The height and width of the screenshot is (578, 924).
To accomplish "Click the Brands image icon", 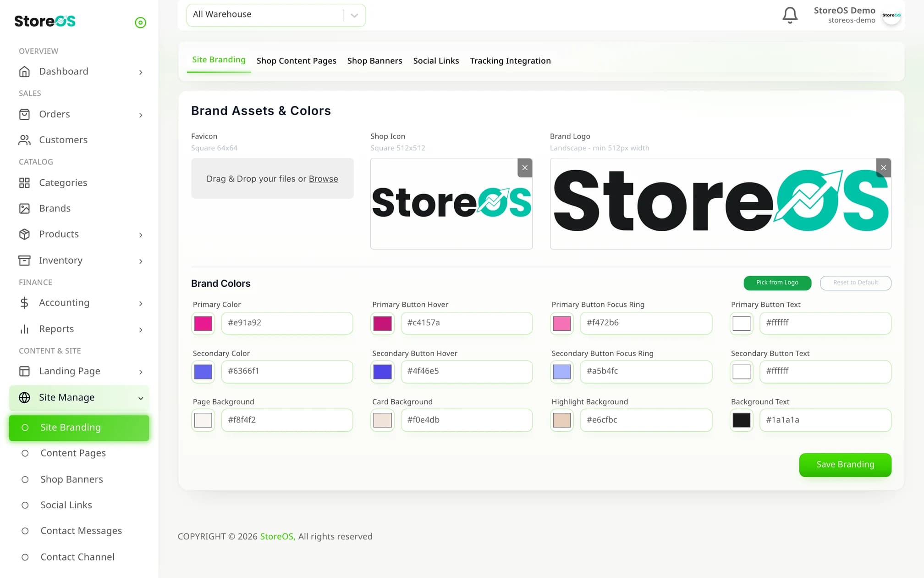I will [x=24, y=209].
